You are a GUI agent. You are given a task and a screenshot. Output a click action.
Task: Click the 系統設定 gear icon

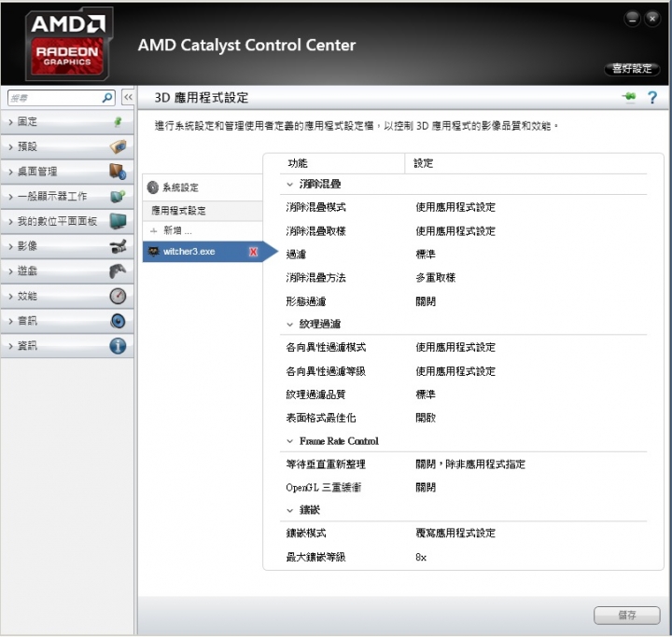point(152,187)
